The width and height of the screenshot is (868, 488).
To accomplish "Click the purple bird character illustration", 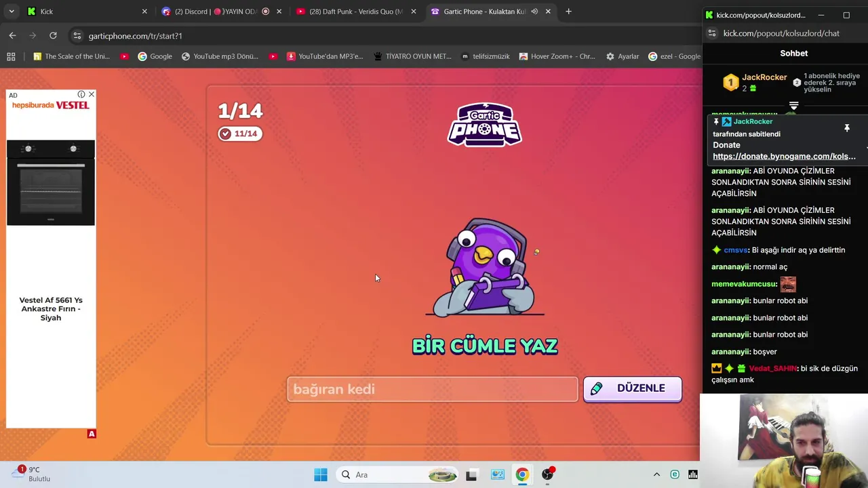I will pyautogui.click(x=485, y=268).
